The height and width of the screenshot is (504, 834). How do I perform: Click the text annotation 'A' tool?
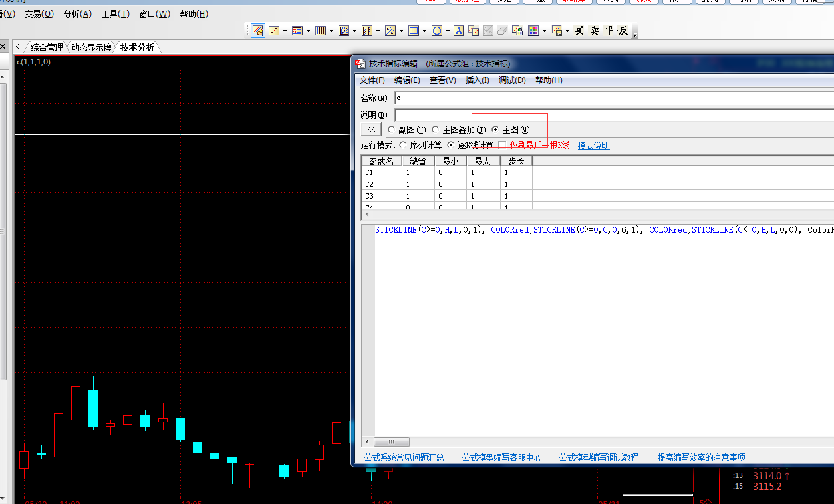click(x=458, y=31)
